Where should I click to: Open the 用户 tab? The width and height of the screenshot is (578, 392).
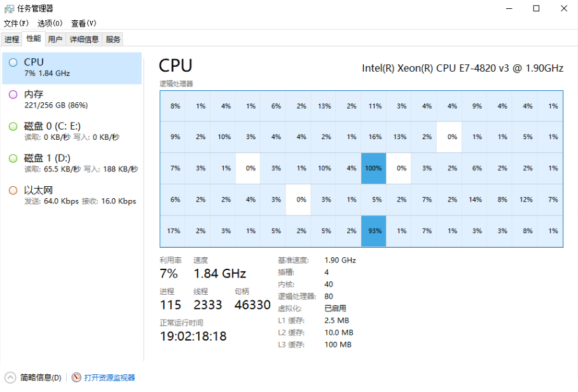(55, 39)
